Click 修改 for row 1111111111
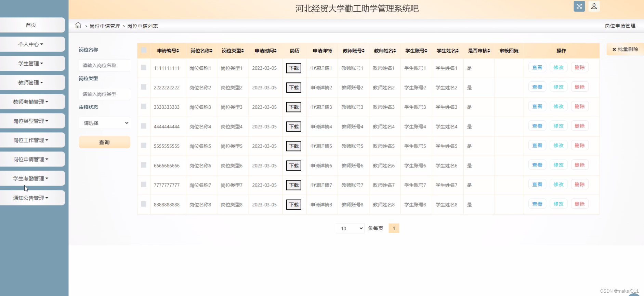This screenshot has height=296, width=644. [x=558, y=67]
